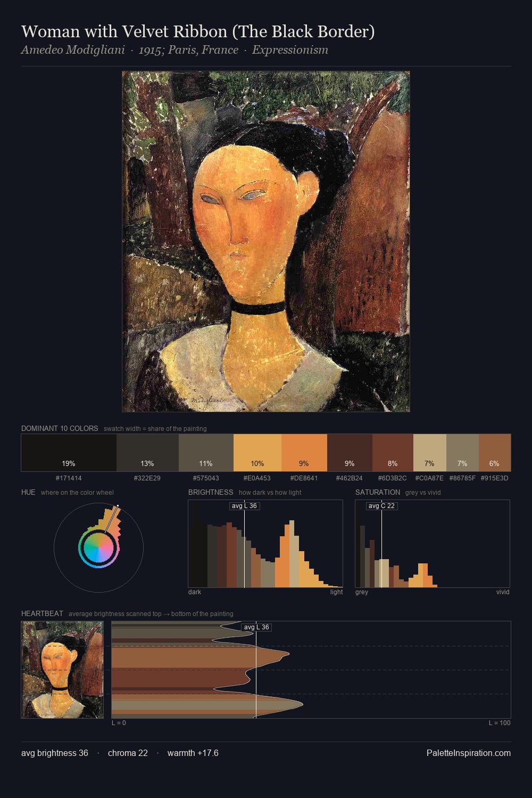This screenshot has height=798, width=532.
Task: Select the #171414 black swatch
Action: pyautogui.click(x=69, y=453)
